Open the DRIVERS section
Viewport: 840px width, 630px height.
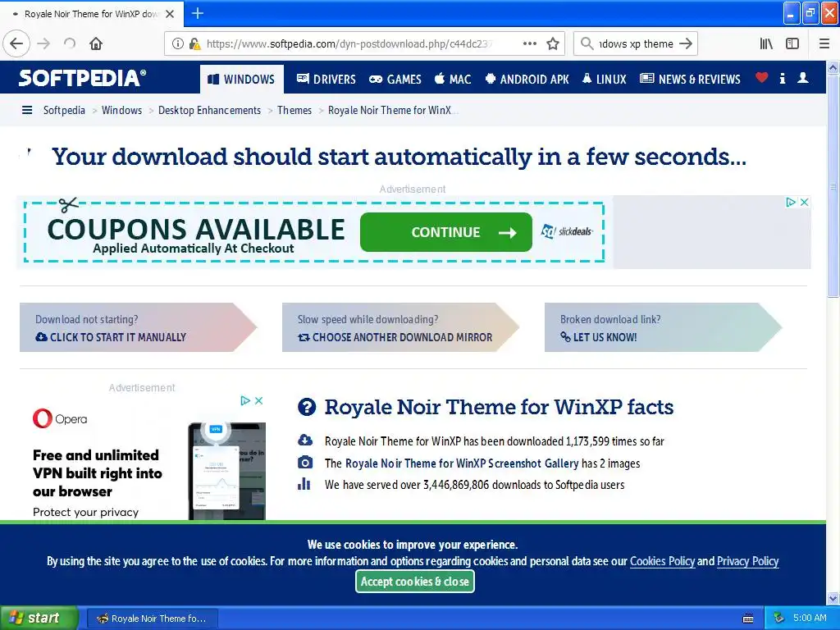pos(326,80)
